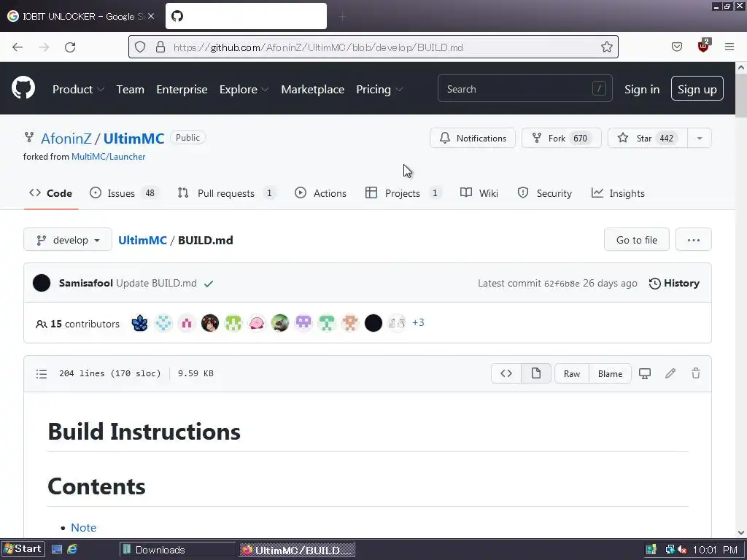Open the commit History link
The height and width of the screenshot is (560, 747).
tap(674, 284)
